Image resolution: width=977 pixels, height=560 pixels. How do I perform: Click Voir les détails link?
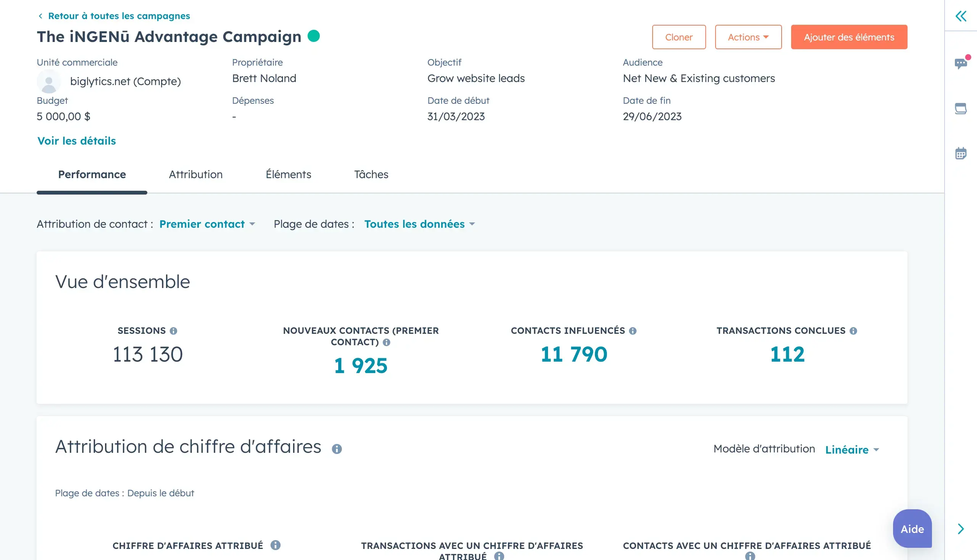click(x=77, y=141)
